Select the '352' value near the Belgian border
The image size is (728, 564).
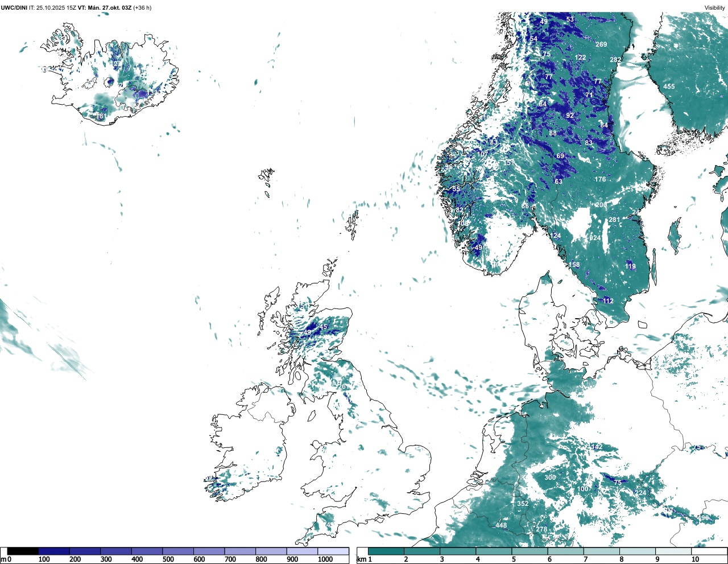point(523,504)
